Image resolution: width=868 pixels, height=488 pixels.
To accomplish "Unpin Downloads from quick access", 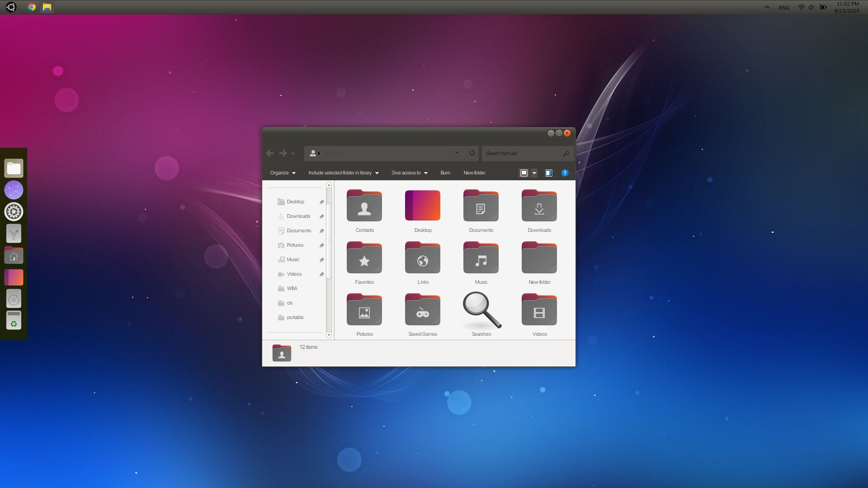I will click(322, 216).
